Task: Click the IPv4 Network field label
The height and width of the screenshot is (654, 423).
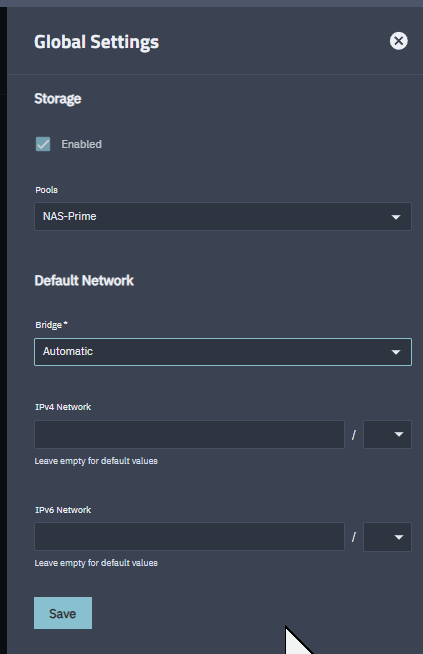Action: (x=63, y=407)
